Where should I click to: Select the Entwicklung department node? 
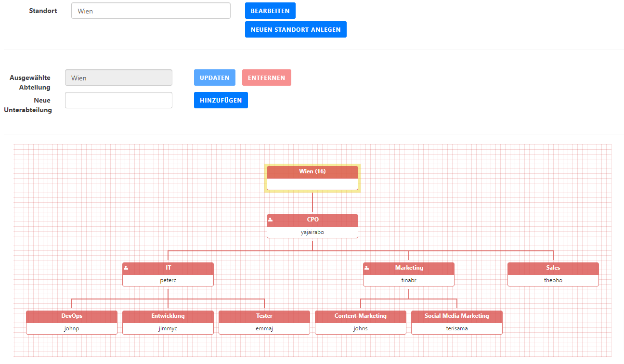point(168,322)
